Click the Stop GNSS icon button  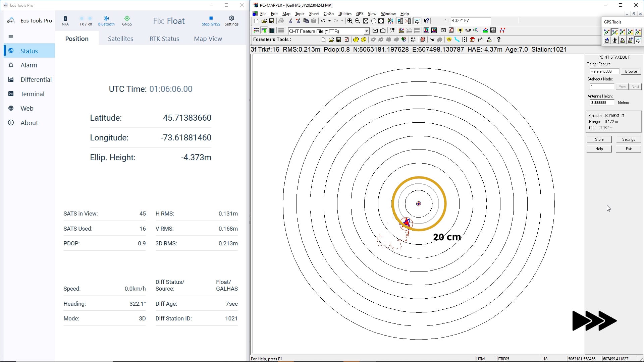coord(211,20)
